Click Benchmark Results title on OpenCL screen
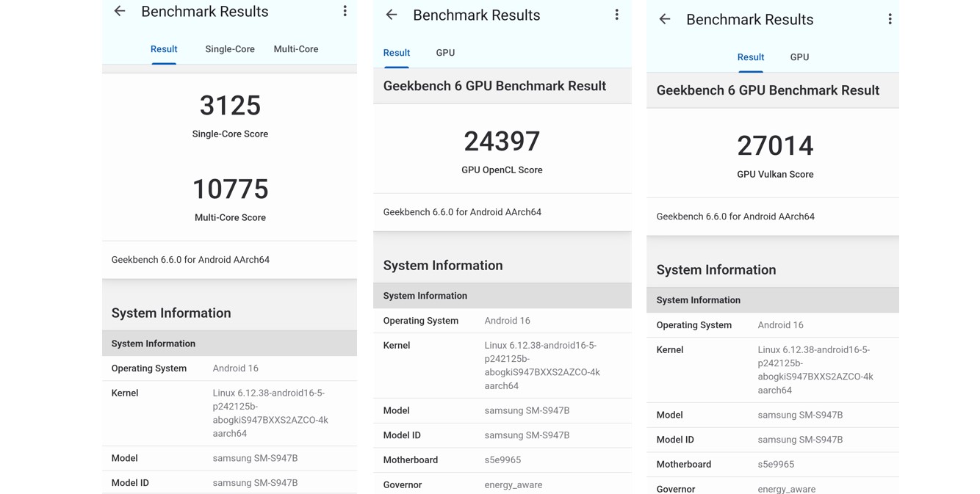This screenshot has height=494, width=980. click(x=477, y=15)
